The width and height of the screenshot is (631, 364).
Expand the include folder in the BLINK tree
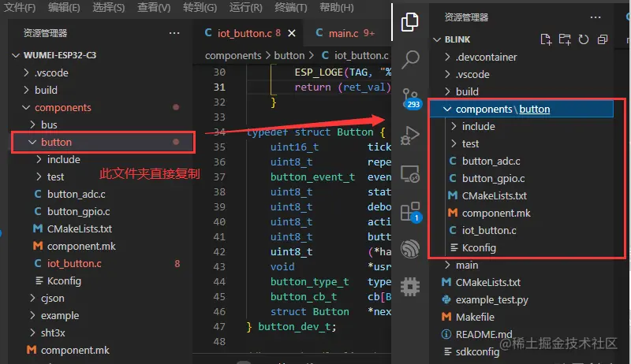(x=522, y=126)
